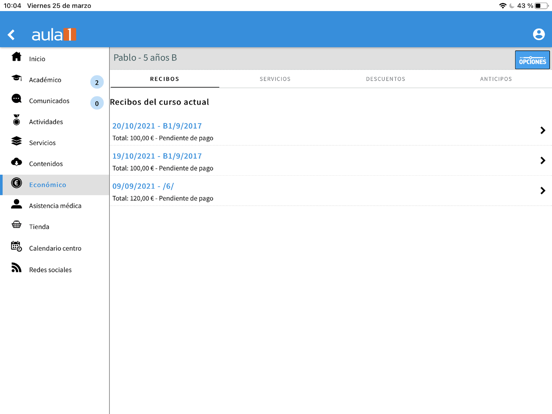Select the Calendario centro calendar icon
Screen dimensions: 552x414
click(16, 246)
